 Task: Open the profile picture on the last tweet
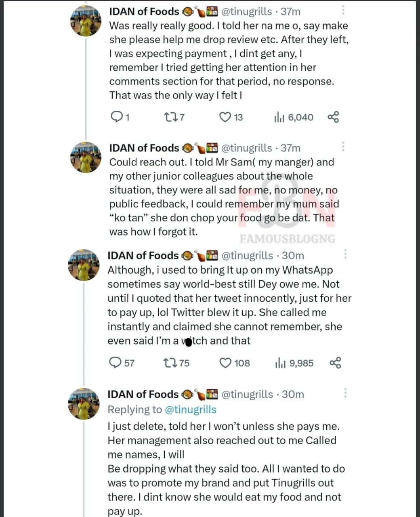point(84,404)
